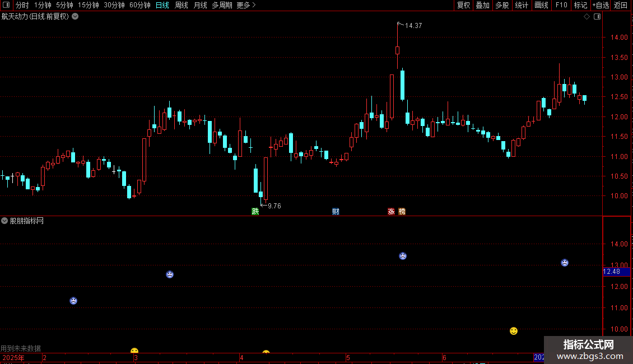Click month 5 marker on time axis
This screenshot has width=633, height=364.
coord(348,357)
